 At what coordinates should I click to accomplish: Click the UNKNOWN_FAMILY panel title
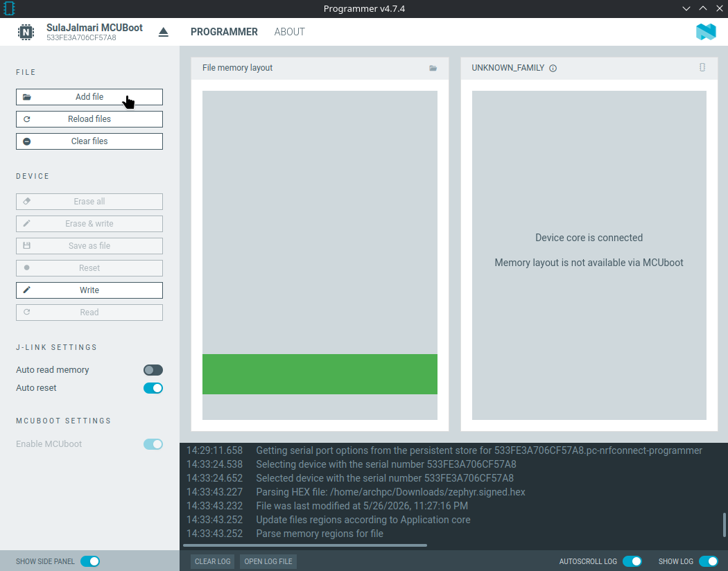[508, 68]
